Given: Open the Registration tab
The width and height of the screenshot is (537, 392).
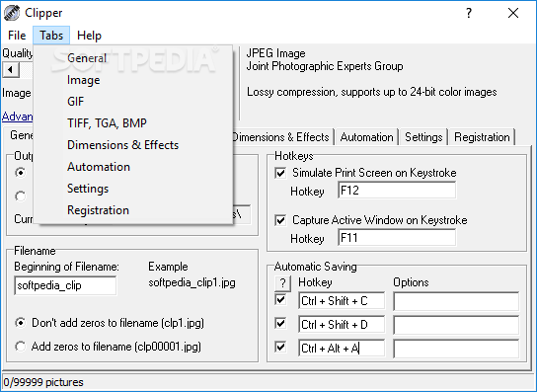Looking at the screenshot, I should [x=482, y=137].
